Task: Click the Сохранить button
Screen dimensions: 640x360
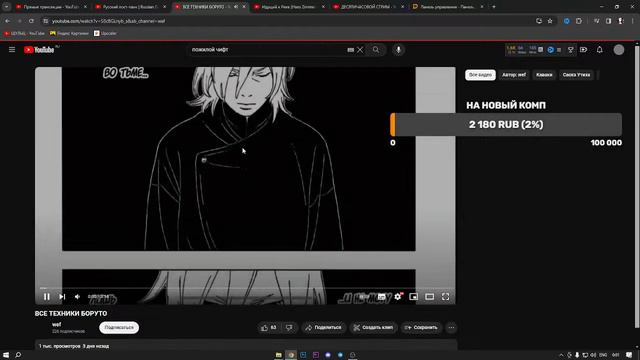Action: [421, 327]
